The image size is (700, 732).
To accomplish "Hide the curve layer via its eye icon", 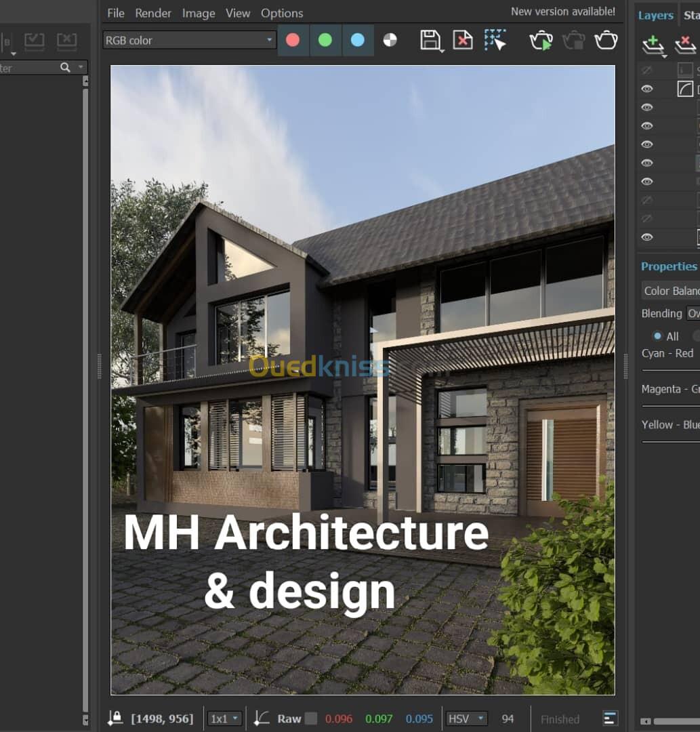I will [647, 89].
